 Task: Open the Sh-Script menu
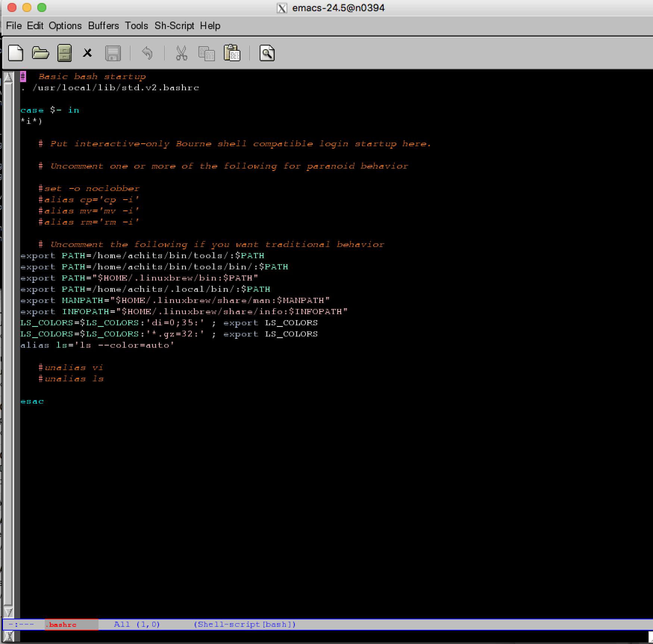pos(174,26)
